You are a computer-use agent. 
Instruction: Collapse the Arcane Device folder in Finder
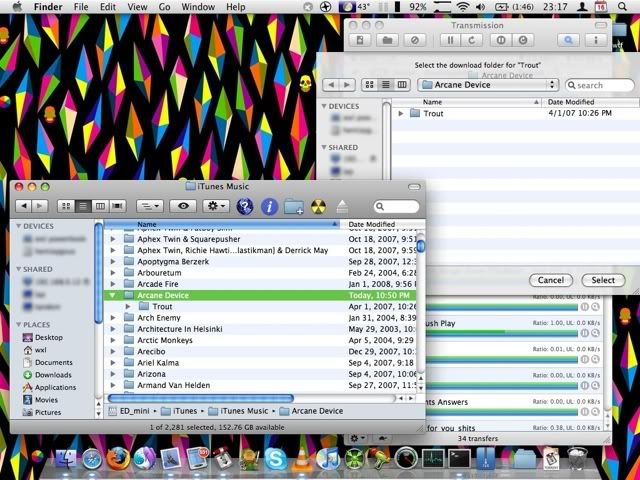113,295
